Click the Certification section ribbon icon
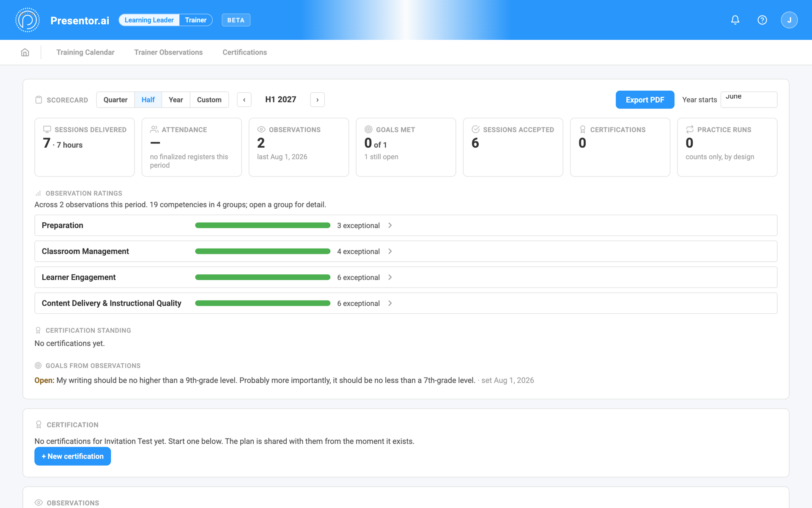812x508 pixels. click(x=38, y=425)
